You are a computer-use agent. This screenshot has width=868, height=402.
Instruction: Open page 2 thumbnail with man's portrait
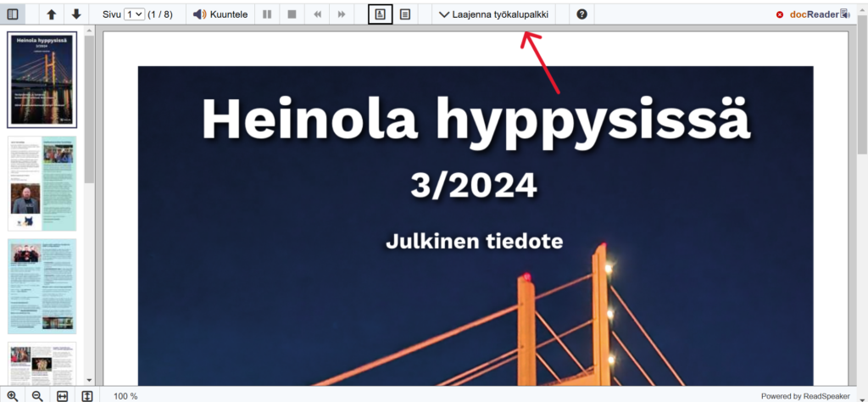42,183
